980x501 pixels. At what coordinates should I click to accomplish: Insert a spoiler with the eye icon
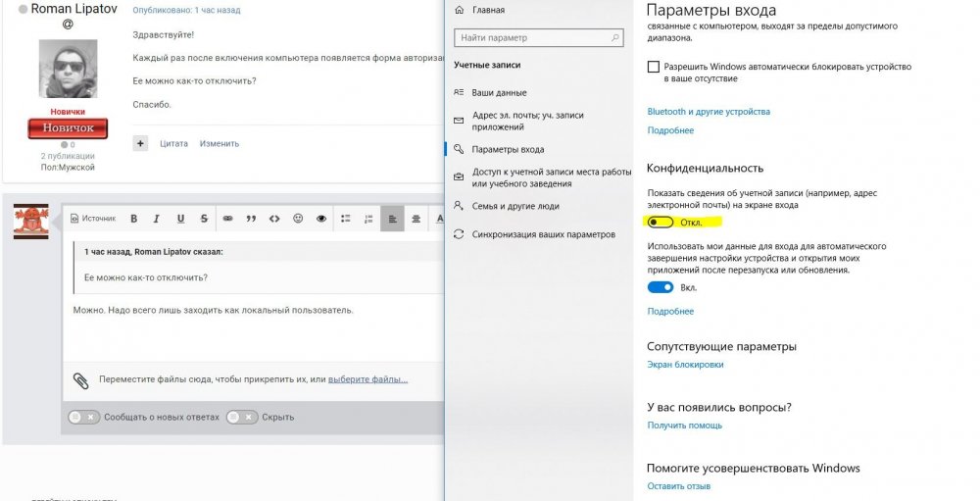click(x=321, y=219)
